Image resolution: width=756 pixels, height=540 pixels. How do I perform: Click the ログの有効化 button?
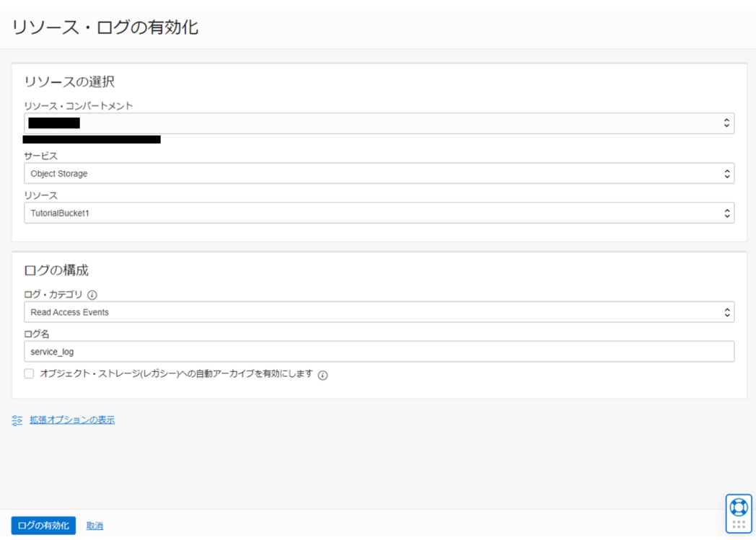(43, 525)
